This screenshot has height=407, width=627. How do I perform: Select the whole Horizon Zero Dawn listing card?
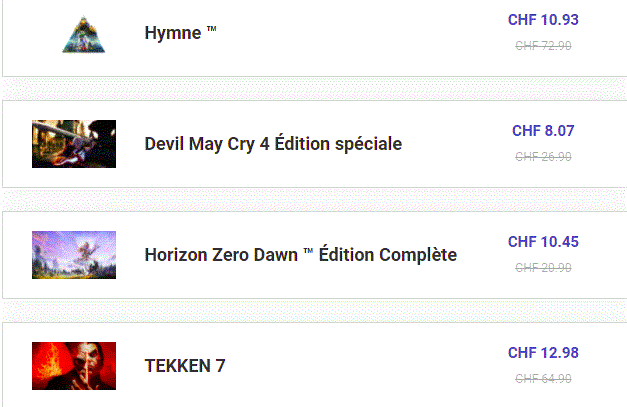pos(315,255)
